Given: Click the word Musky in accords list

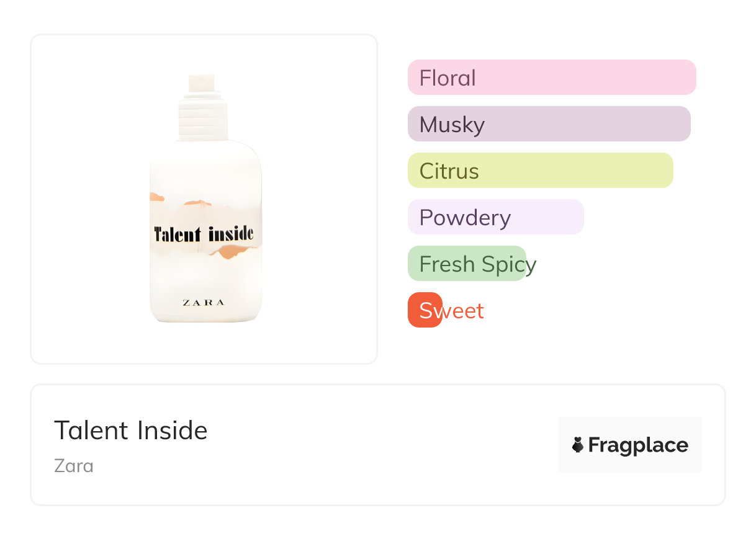Looking at the screenshot, I should tap(452, 125).
